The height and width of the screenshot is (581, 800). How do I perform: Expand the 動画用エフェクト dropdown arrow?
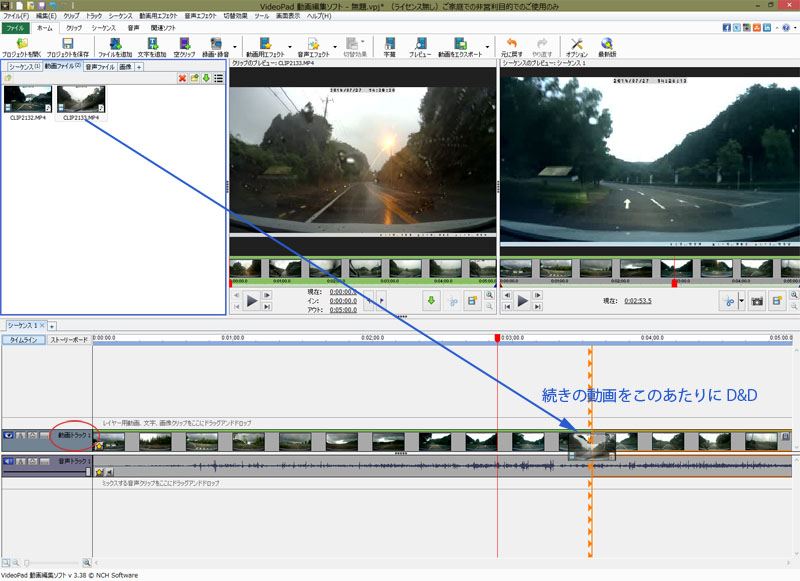tap(290, 47)
